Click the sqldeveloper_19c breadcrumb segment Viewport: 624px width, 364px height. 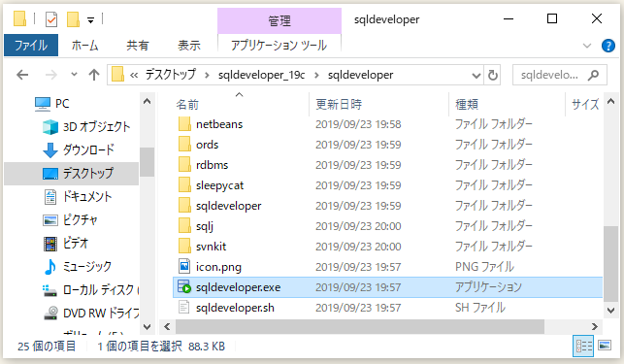coord(261,75)
